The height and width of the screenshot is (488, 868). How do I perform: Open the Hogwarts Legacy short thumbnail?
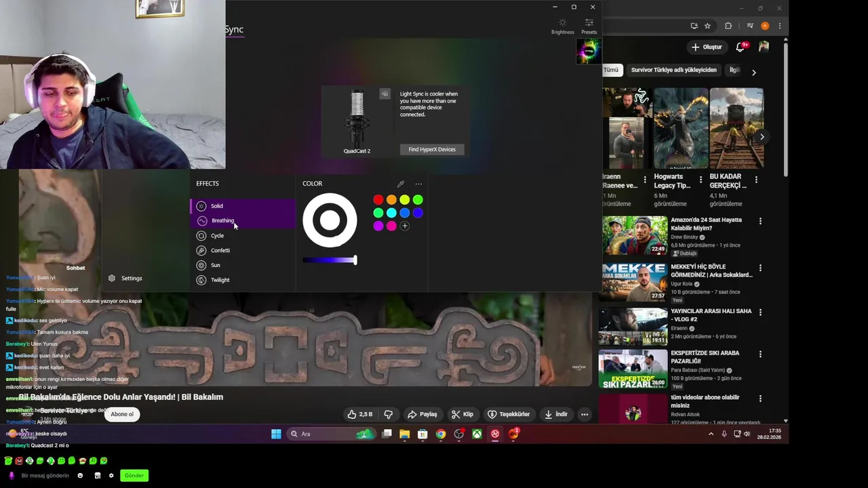[x=681, y=128]
